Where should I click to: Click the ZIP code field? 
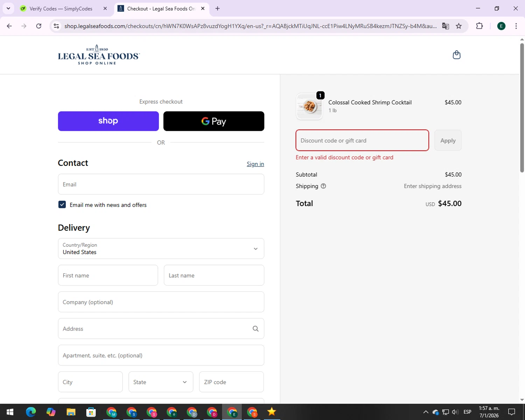tap(231, 382)
